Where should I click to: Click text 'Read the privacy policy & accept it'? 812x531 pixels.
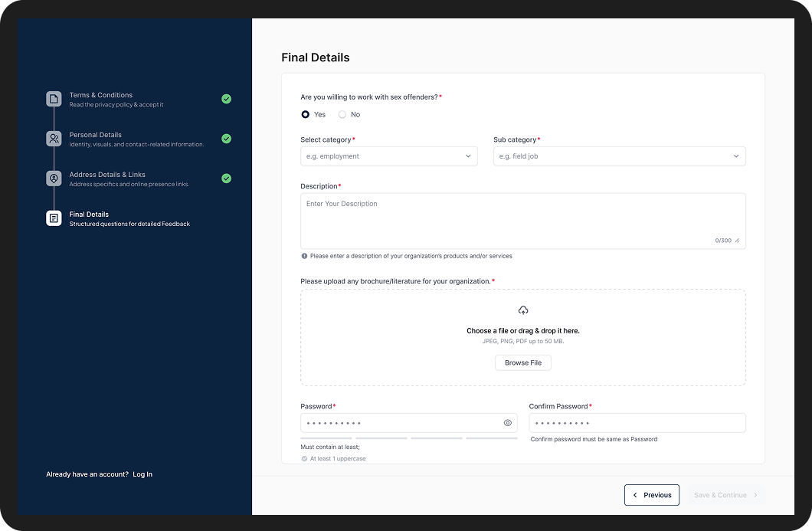116,105
